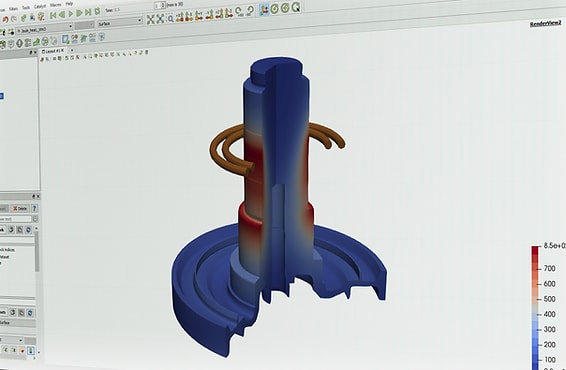The width and height of the screenshot is (566, 370).
Task: Click the blue document toolbar icon
Action: click(66, 39)
